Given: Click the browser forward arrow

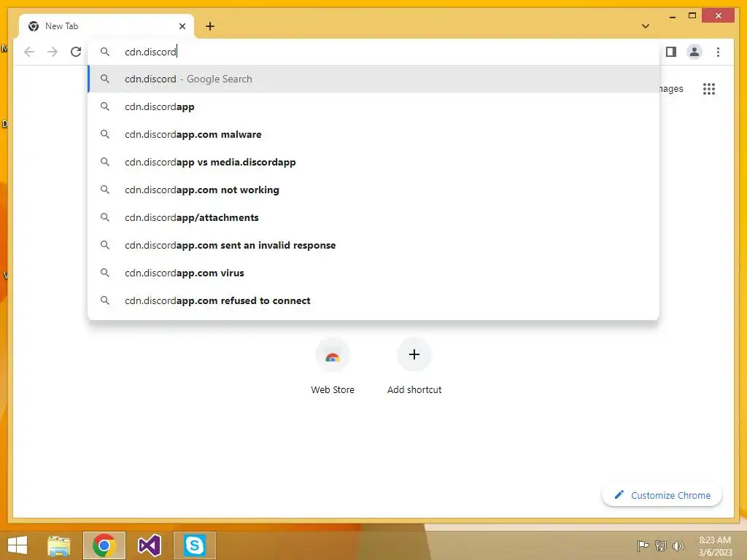Looking at the screenshot, I should coord(53,52).
